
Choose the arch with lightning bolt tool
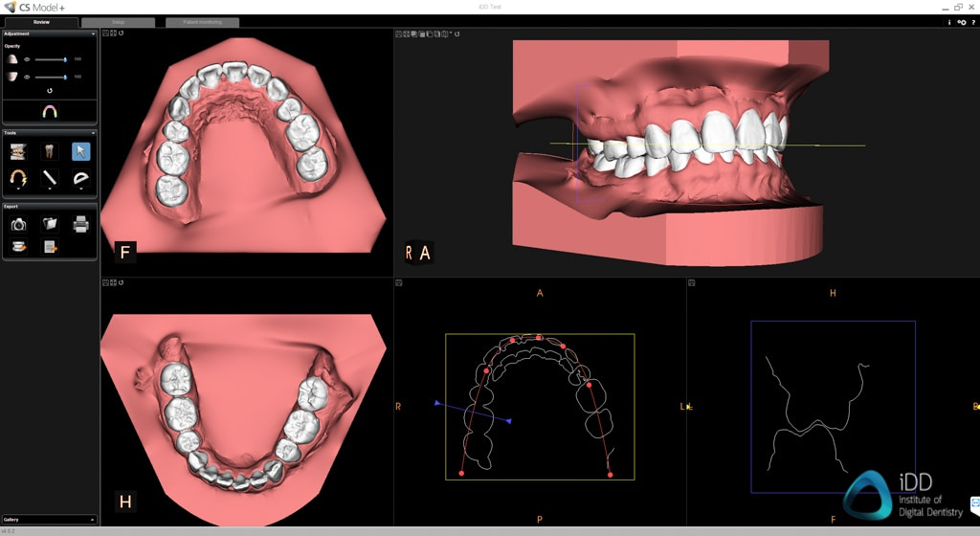18,178
